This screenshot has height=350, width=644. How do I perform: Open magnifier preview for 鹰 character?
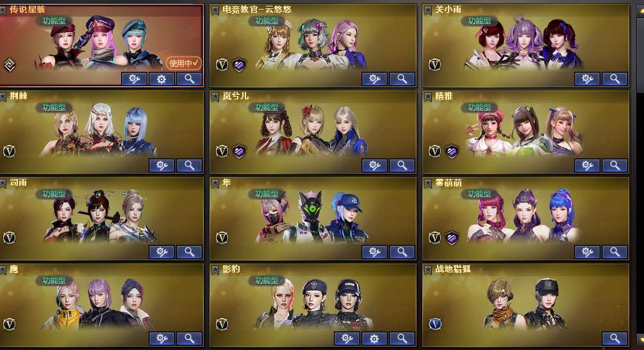[x=189, y=338]
